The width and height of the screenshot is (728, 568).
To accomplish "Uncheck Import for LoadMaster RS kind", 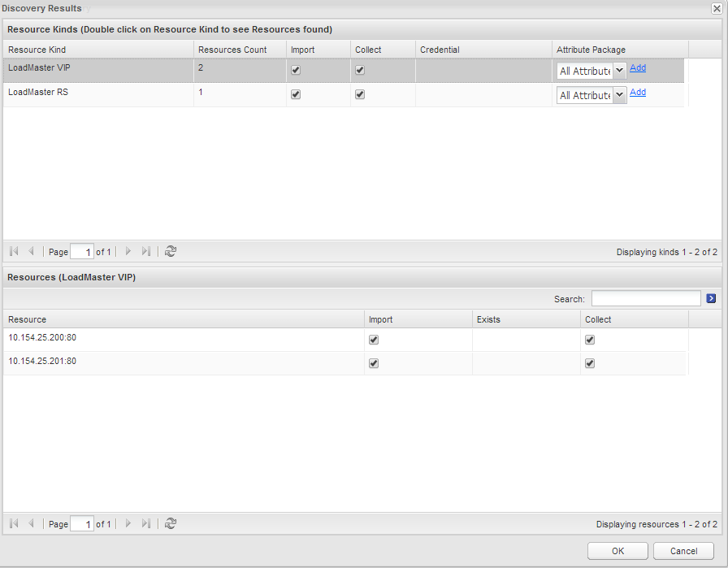I will (x=295, y=94).
